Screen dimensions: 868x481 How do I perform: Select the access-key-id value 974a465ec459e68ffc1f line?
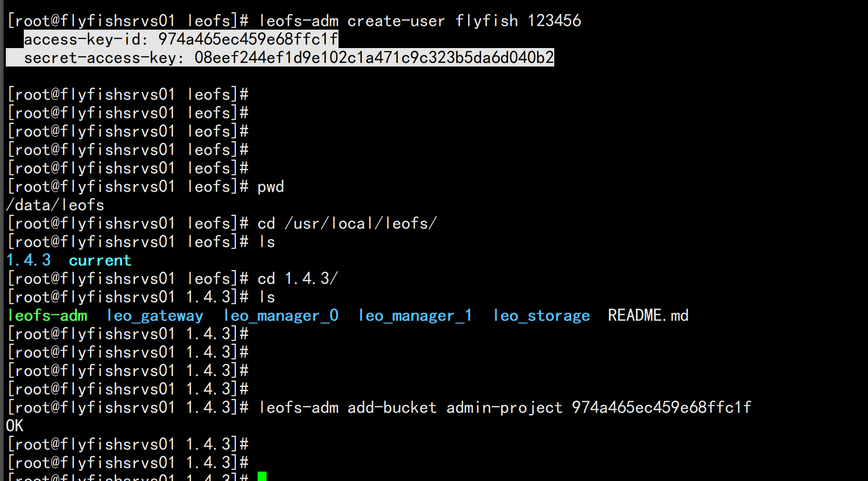(x=181, y=40)
